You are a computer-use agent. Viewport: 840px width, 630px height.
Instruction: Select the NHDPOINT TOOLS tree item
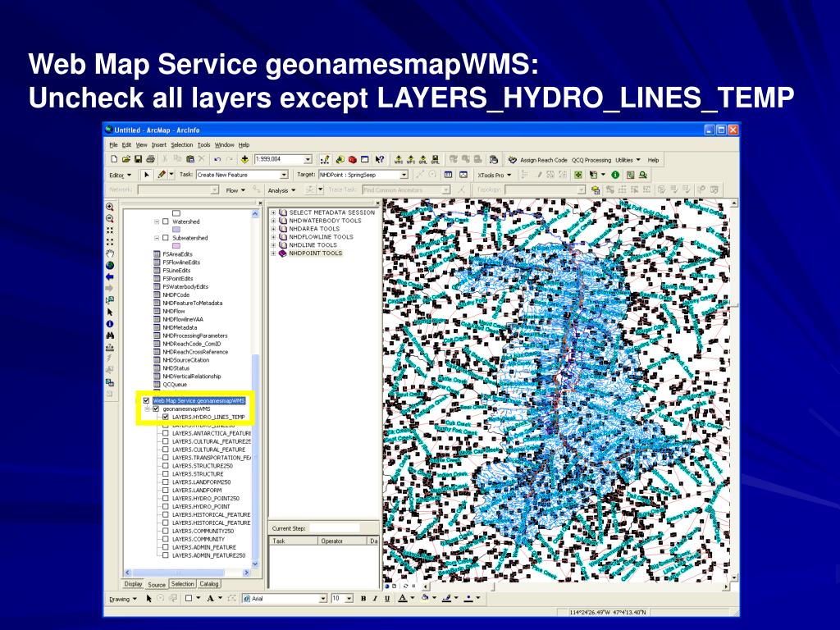(x=315, y=253)
